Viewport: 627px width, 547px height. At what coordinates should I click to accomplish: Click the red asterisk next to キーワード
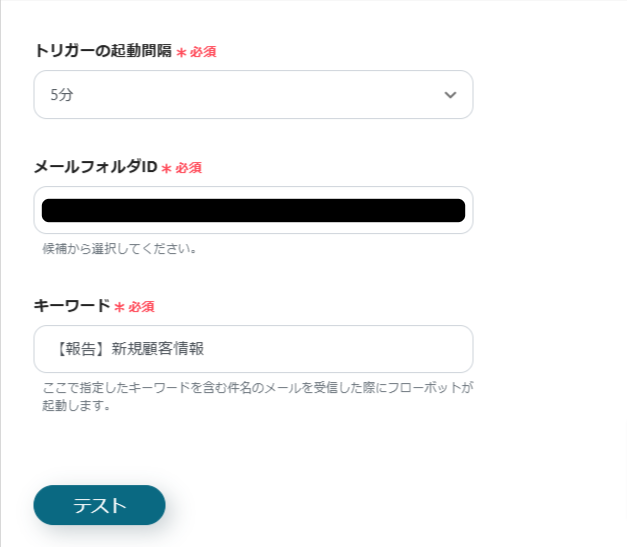119,308
